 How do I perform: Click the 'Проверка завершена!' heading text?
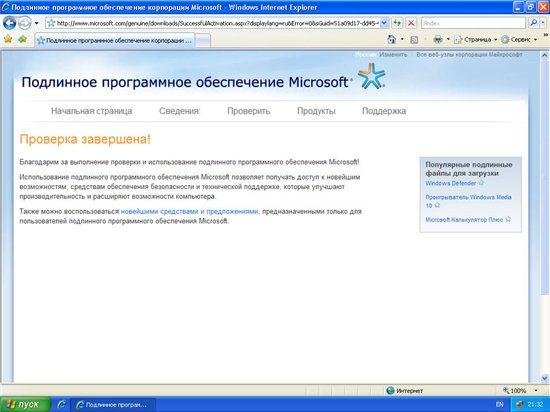click(85, 139)
